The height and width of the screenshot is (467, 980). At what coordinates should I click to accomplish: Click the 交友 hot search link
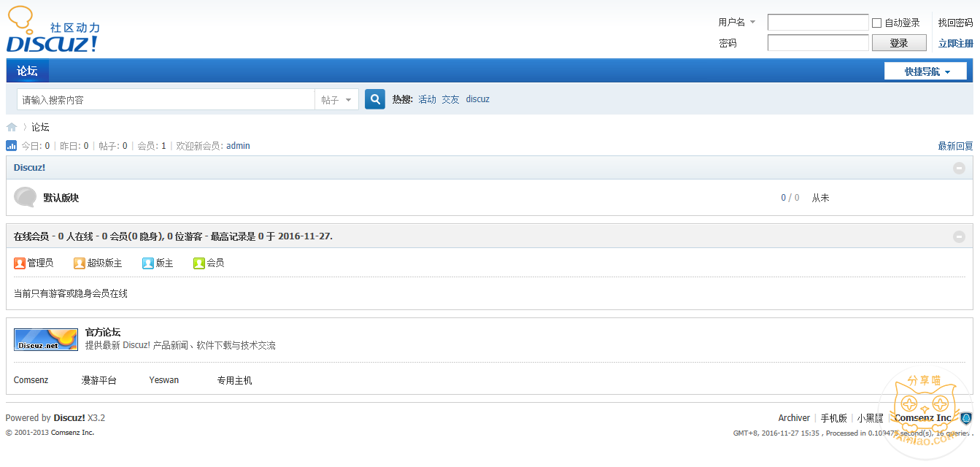coord(450,99)
